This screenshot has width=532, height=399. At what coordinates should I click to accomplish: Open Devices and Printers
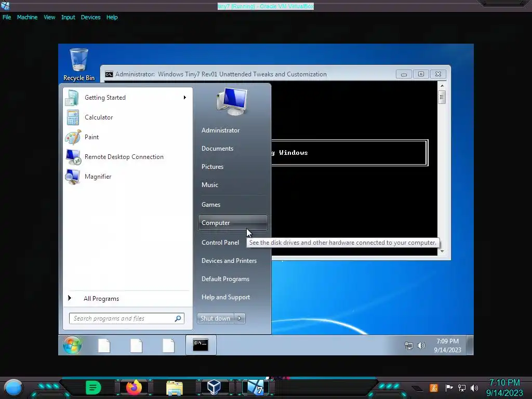(x=229, y=261)
